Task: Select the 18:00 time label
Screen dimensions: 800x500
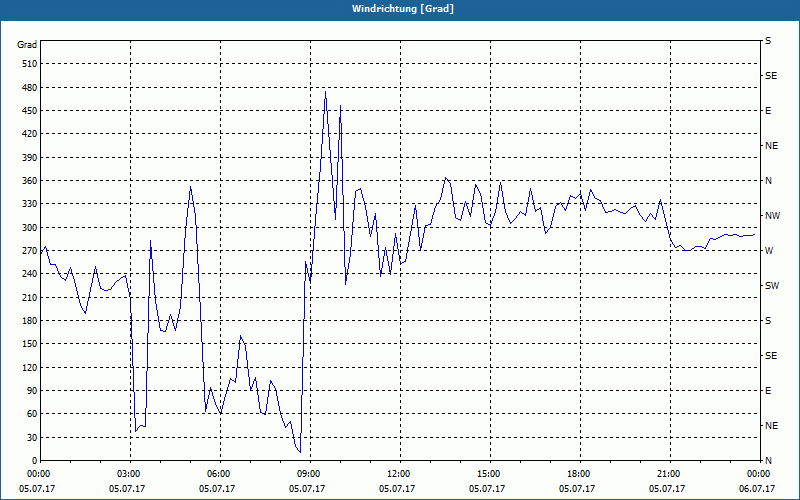Action: point(580,474)
